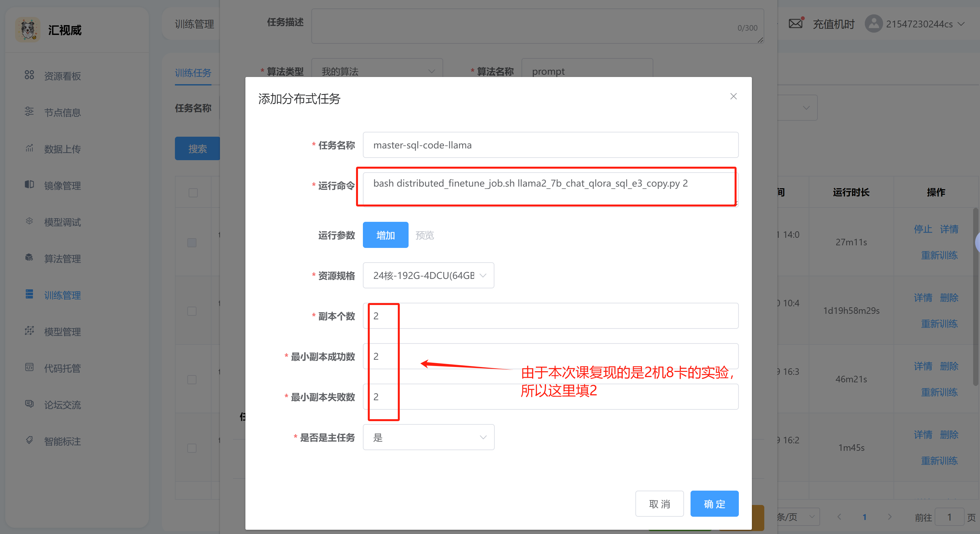Check the checkbox for the 1m45s row

click(192, 448)
